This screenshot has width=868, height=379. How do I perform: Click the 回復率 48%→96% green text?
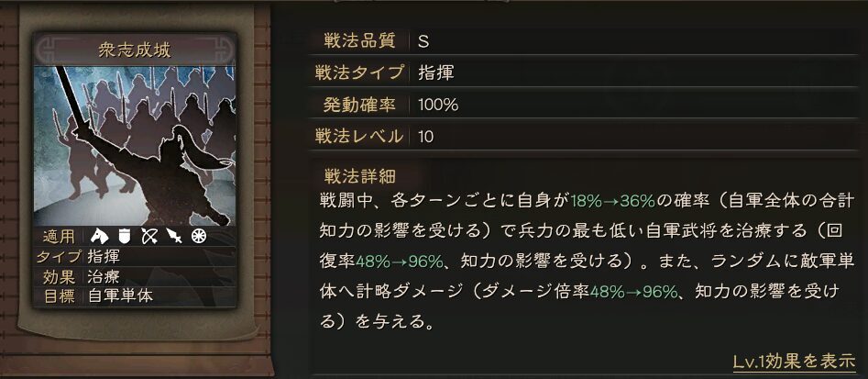click(x=399, y=262)
